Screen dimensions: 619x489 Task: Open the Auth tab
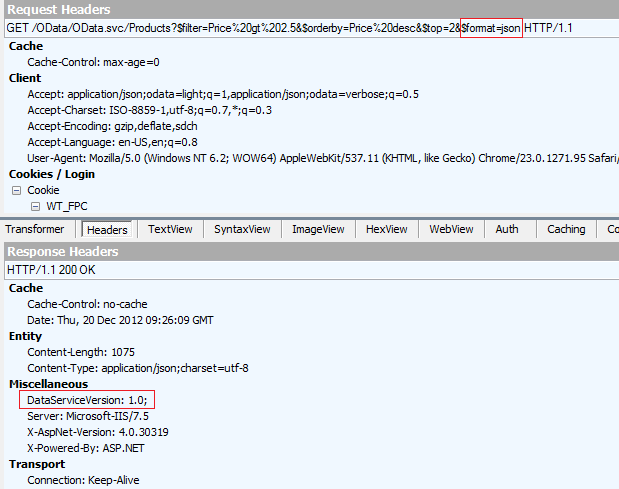pyautogui.click(x=507, y=229)
